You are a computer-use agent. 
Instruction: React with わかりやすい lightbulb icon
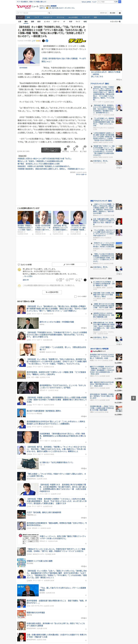[x=74, y=149]
